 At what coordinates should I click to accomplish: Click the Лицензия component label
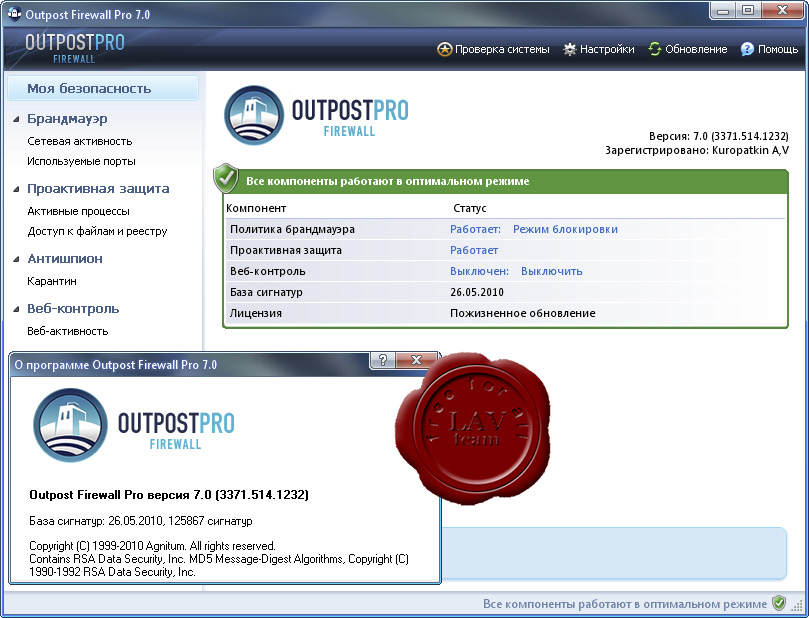pyautogui.click(x=256, y=314)
